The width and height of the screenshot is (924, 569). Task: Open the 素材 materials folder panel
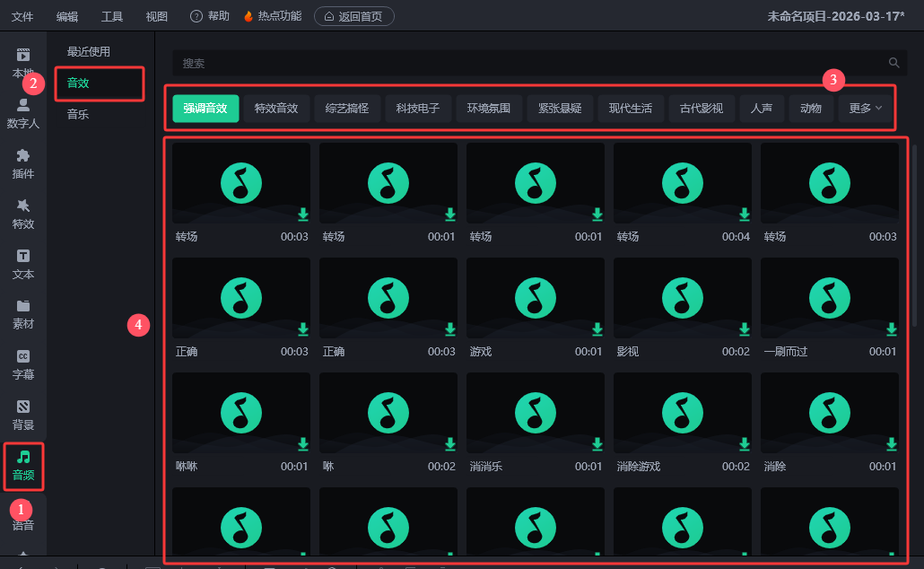pyautogui.click(x=23, y=314)
